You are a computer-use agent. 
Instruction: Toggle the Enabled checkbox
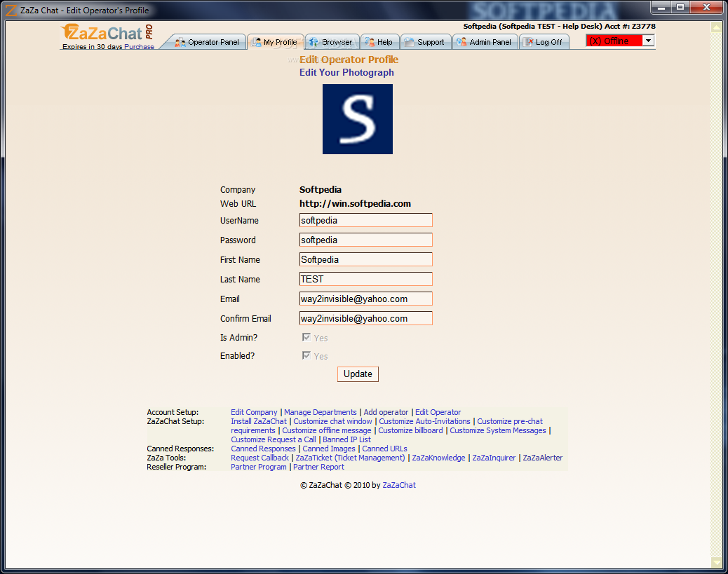pyautogui.click(x=306, y=355)
